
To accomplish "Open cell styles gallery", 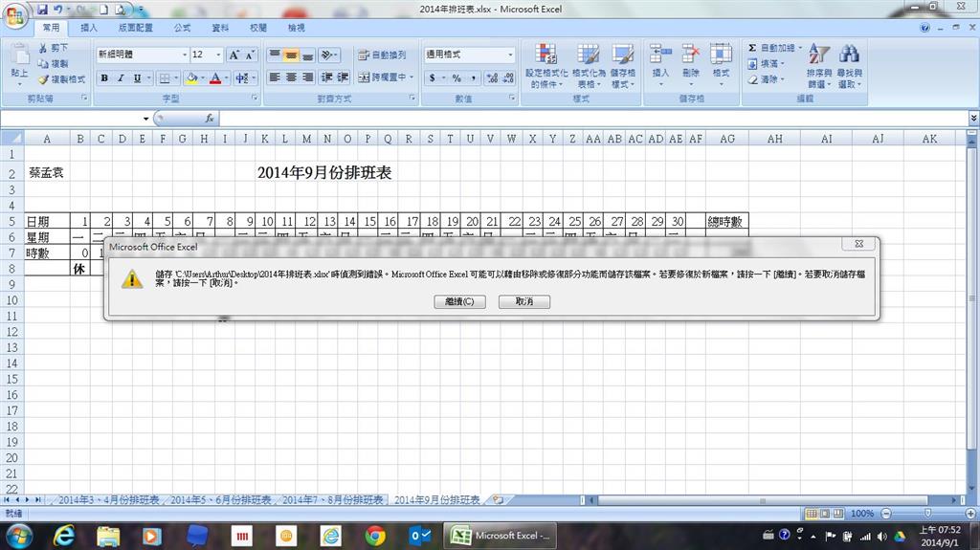I will coord(622,66).
